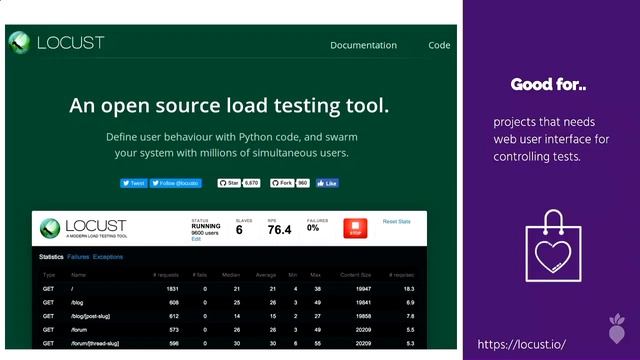Image resolution: width=640 pixels, height=360 pixels.
Task: Click the shopping bag heart icon
Action: pyautogui.click(x=553, y=246)
